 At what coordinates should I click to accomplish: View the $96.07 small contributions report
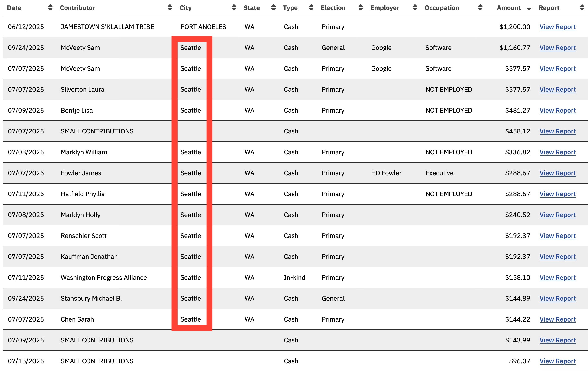(557, 361)
